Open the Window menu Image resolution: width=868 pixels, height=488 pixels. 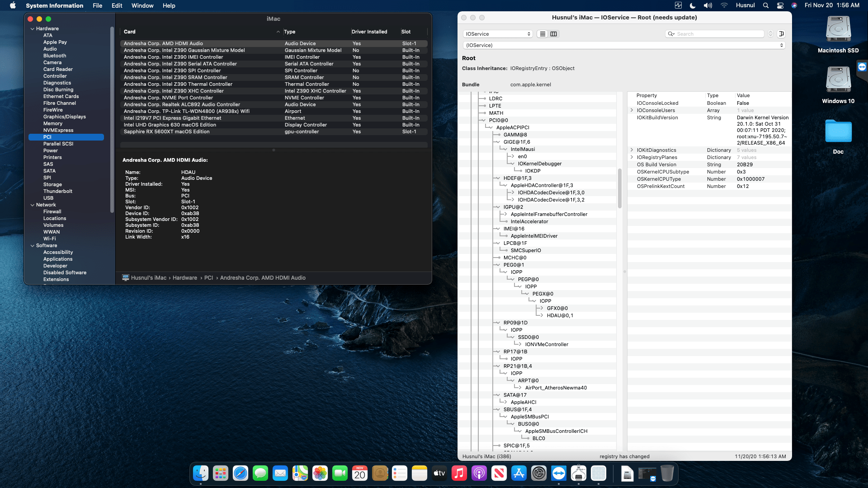click(x=142, y=5)
